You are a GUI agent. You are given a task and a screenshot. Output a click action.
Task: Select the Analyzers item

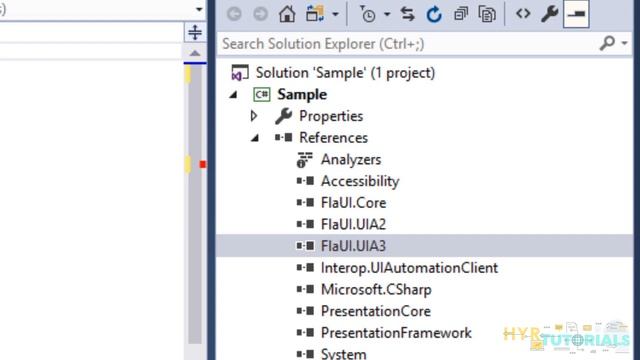tap(351, 159)
